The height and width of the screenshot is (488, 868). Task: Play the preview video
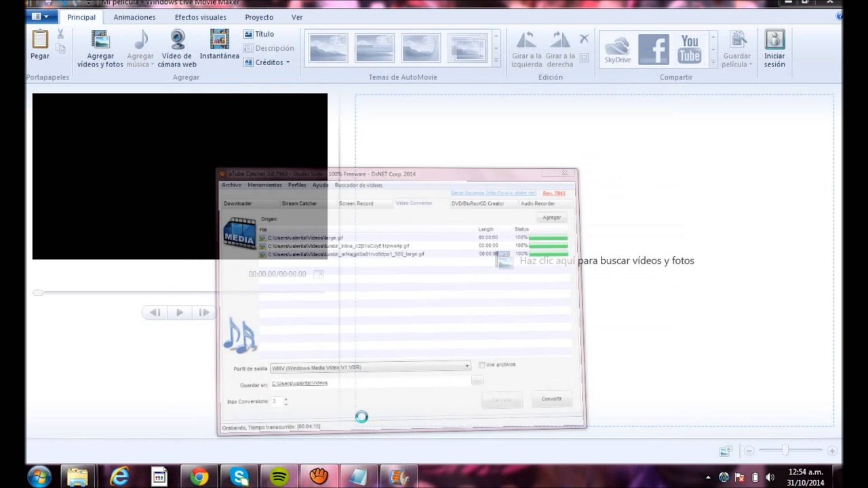[x=180, y=312]
